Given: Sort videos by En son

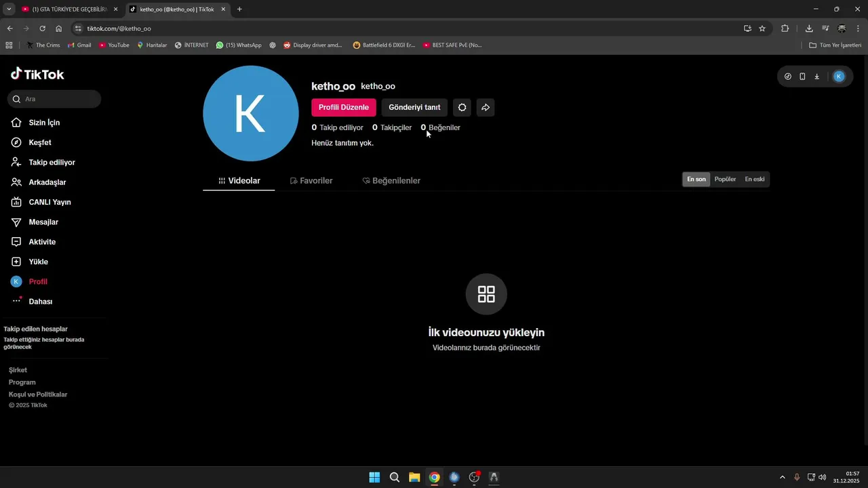Looking at the screenshot, I should point(696,179).
